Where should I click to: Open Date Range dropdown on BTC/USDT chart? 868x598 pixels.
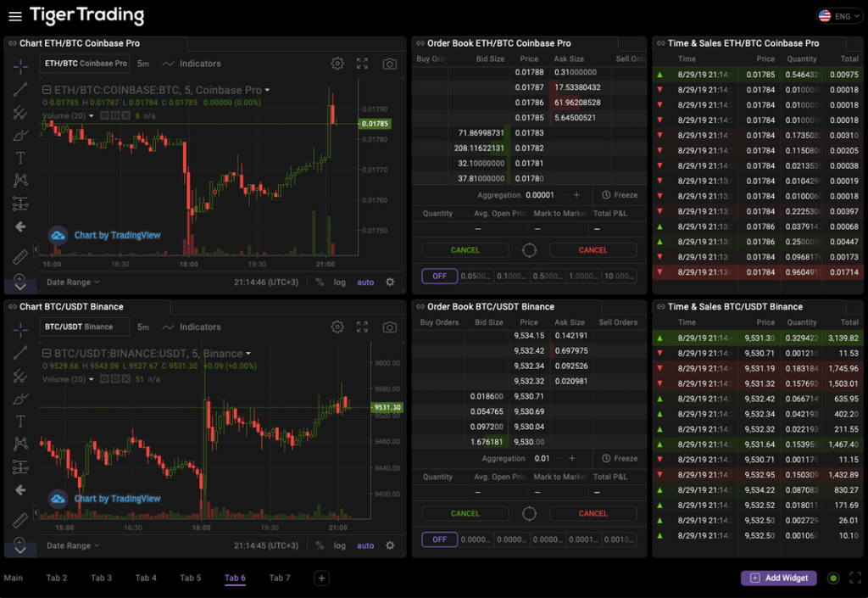click(73, 545)
